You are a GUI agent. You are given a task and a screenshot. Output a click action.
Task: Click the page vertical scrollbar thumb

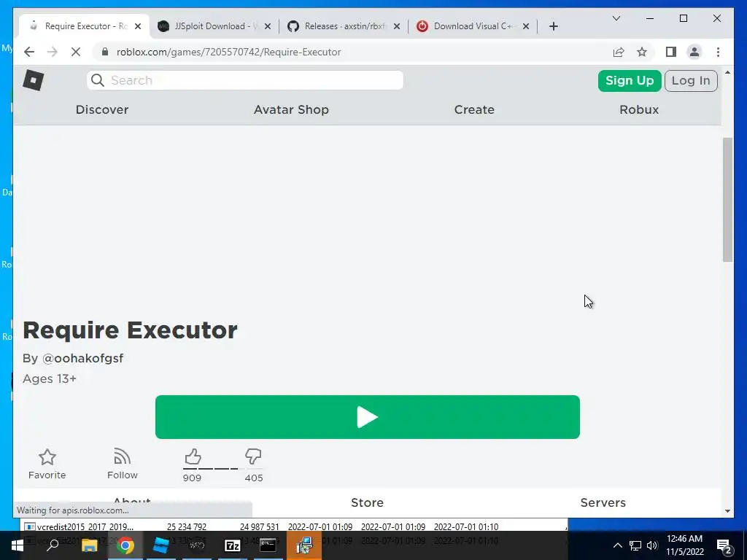(727, 200)
